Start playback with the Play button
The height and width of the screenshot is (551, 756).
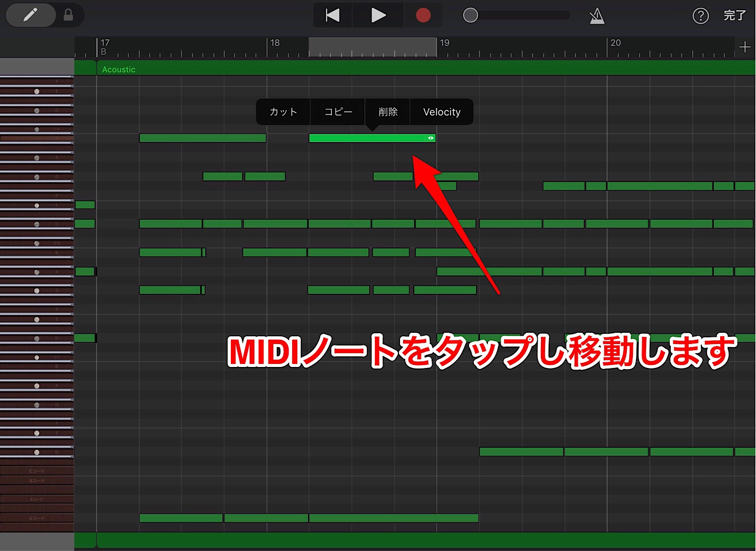pyautogui.click(x=378, y=15)
